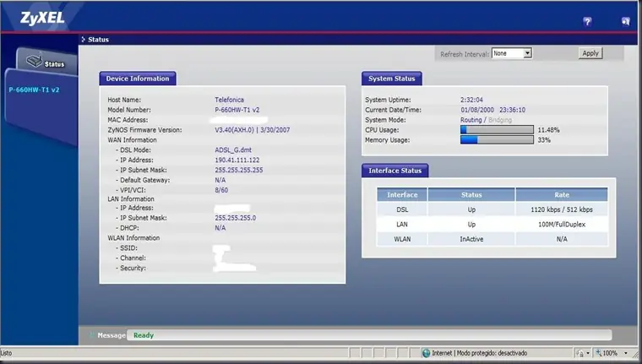
Task: Click the Status breadcrumb title
Action: [x=98, y=40]
